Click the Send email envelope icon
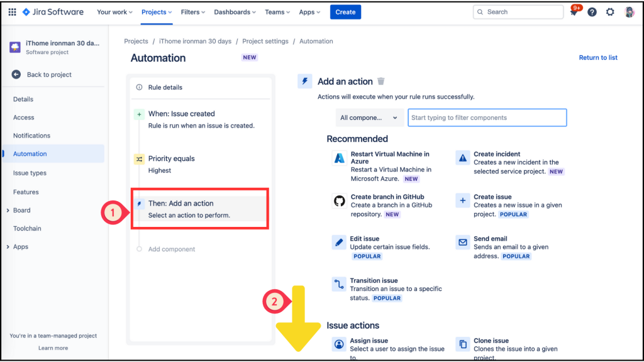The image size is (644, 362). tap(463, 243)
